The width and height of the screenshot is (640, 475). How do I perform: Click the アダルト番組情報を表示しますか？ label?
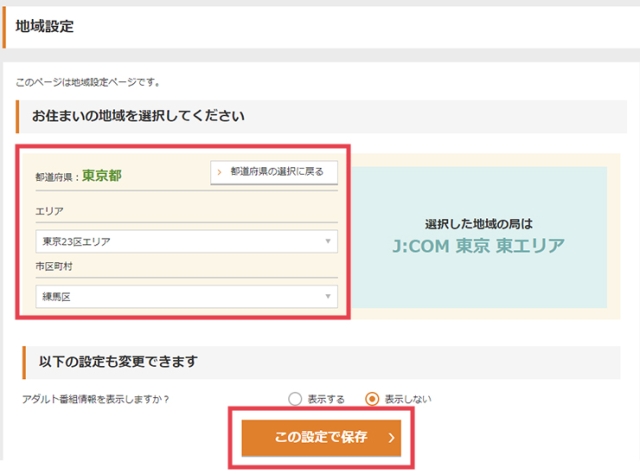pyautogui.click(x=96, y=399)
